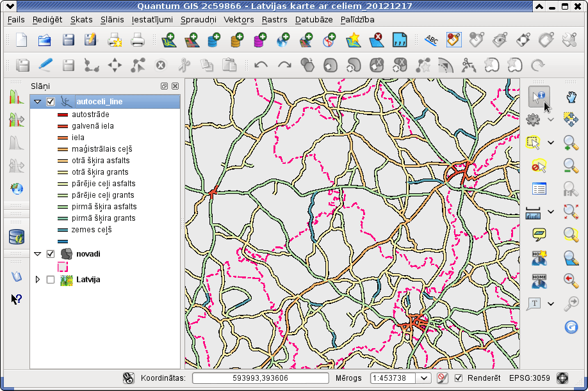Click the stop rendering icon in status bar
Screen dimensions: 588x391
click(x=443, y=378)
